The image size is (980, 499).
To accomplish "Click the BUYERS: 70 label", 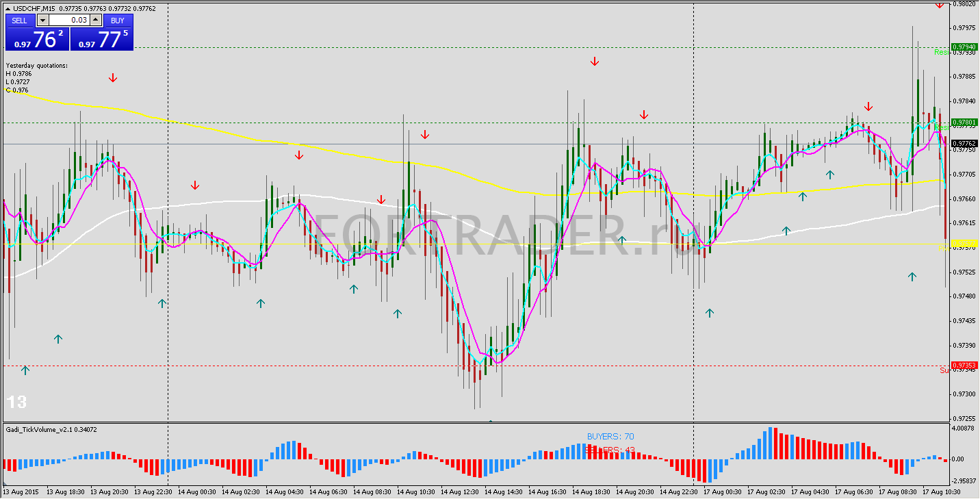I will (610, 436).
